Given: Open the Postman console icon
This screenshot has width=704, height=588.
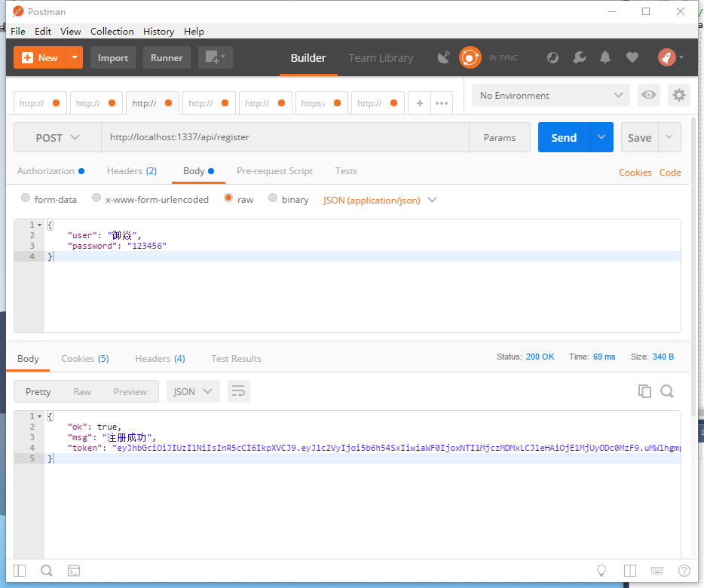Looking at the screenshot, I should [x=74, y=571].
